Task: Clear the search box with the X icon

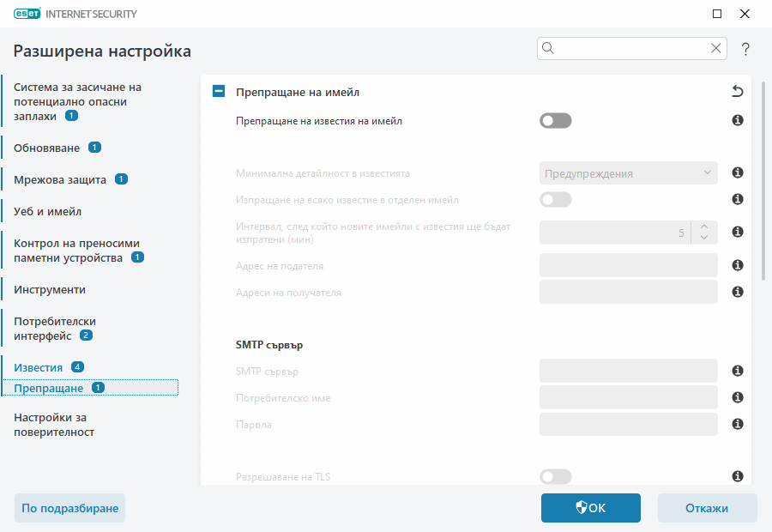Action: 715,48
